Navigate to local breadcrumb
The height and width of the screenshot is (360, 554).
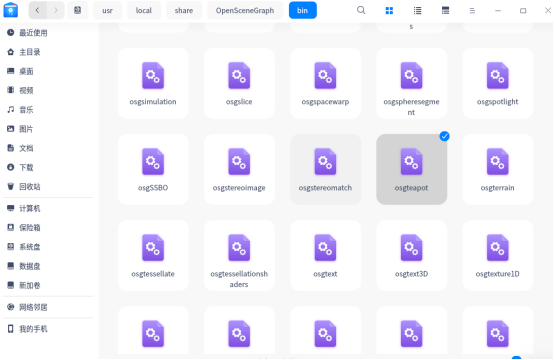pos(144,10)
